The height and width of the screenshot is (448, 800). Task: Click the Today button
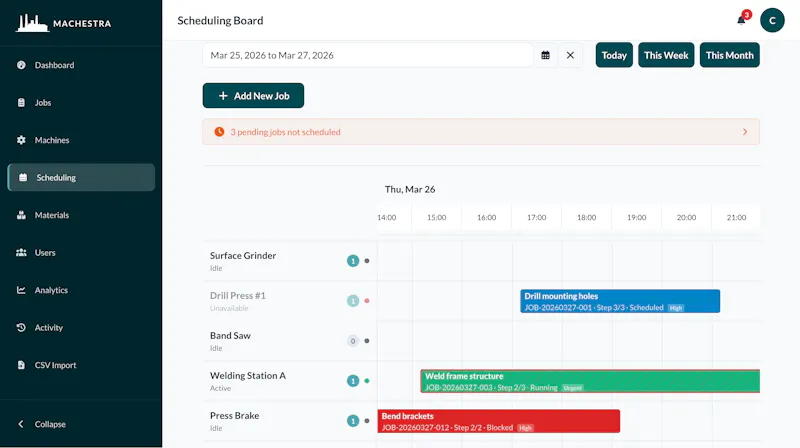[x=614, y=55]
